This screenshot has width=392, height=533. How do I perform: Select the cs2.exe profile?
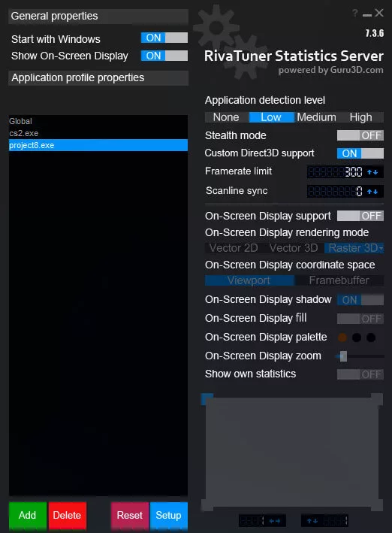pos(98,133)
